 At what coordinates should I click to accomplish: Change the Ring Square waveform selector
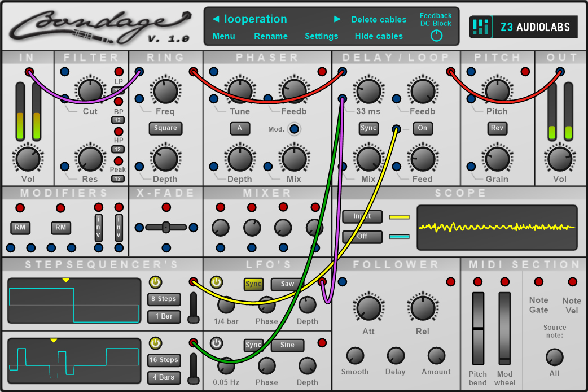(165, 128)
